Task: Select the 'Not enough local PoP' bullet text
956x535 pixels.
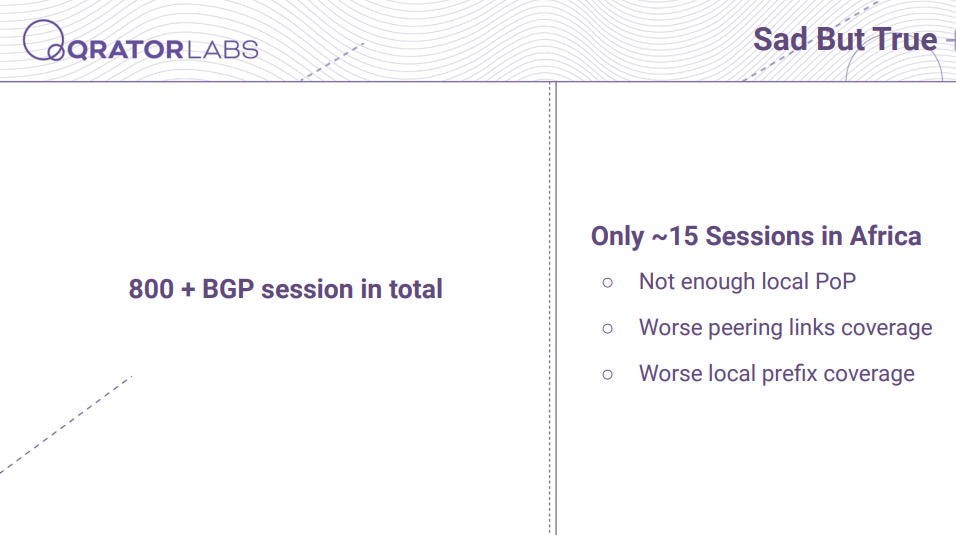Action: tap(747, 282)
